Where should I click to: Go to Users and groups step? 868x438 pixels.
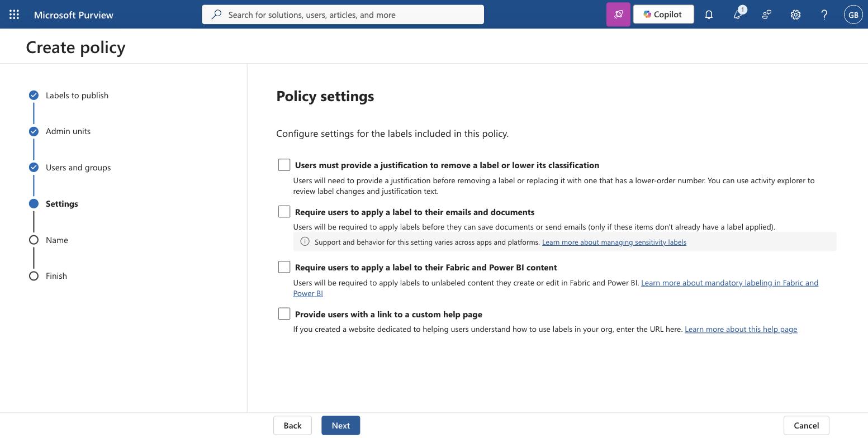click(x=78, y=168)
